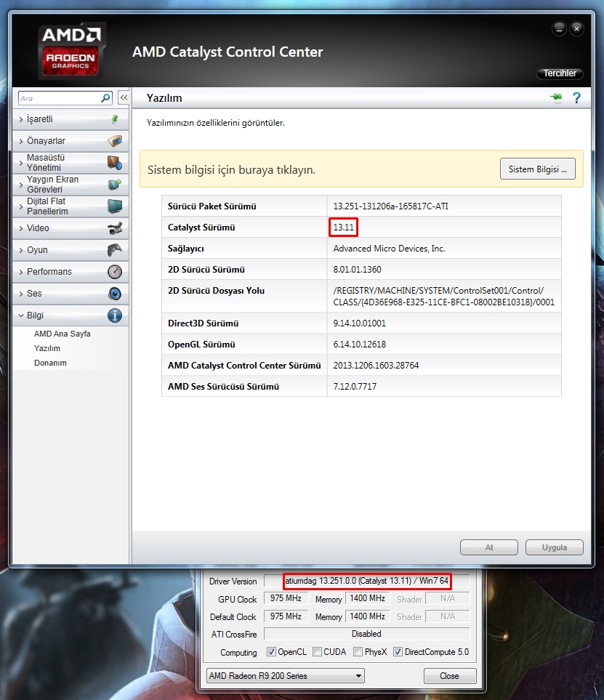604x700 pixels.
Task: Toggle the DirectCompute 5.0 checkbox
Action: point(398,652)
